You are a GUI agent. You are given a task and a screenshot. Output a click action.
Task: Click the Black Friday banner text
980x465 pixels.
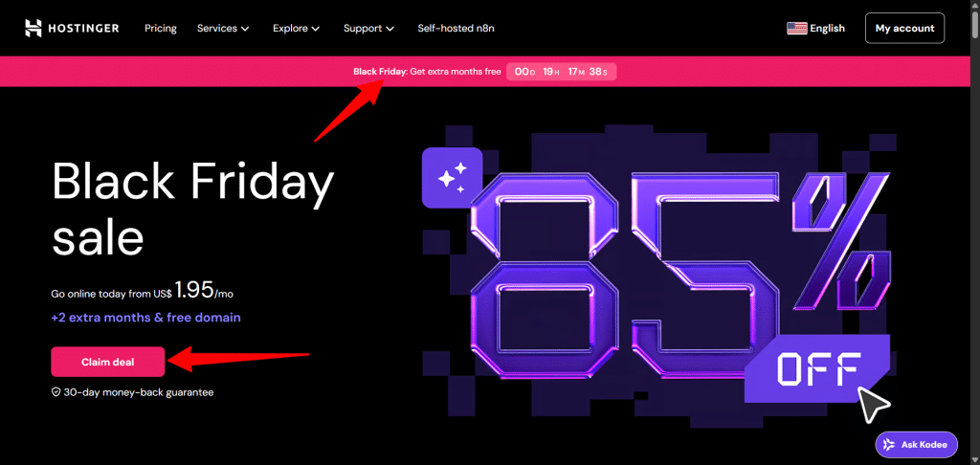click(x=427, y=71)
